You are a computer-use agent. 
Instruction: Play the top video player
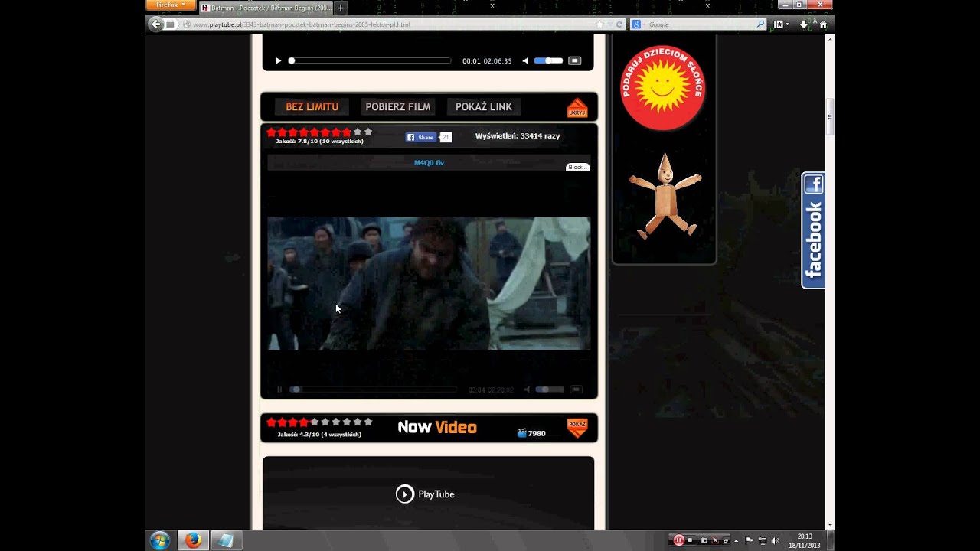coord(278,60)
